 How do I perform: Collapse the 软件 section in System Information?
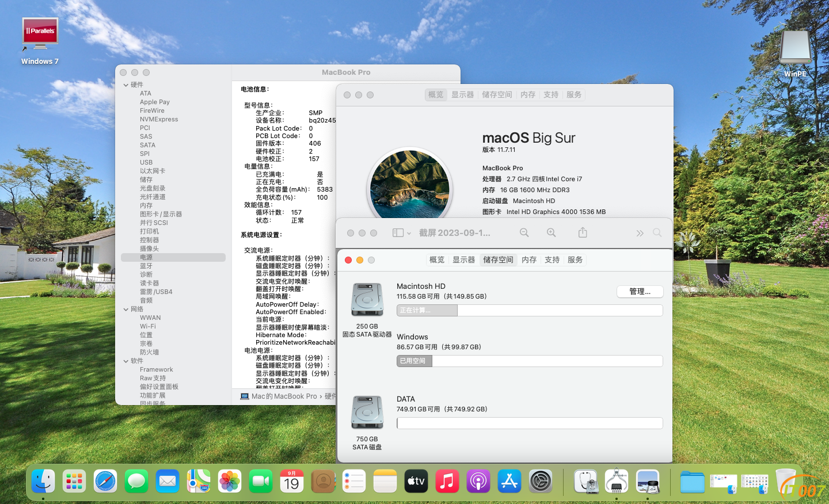click(x=126, y=361)
